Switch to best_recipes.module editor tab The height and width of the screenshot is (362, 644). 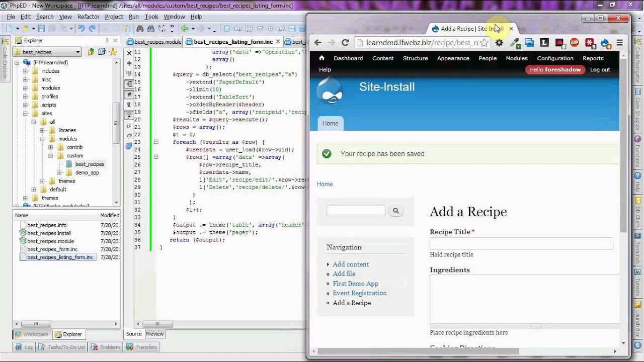[153, 42]
